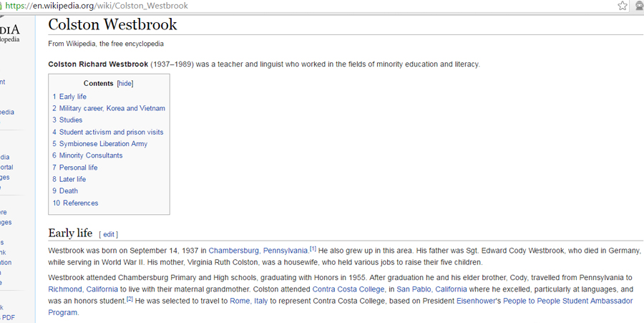Jump to the Early life contents entry
This screenshot has width=644, height=323.
(x=72, y=97)
